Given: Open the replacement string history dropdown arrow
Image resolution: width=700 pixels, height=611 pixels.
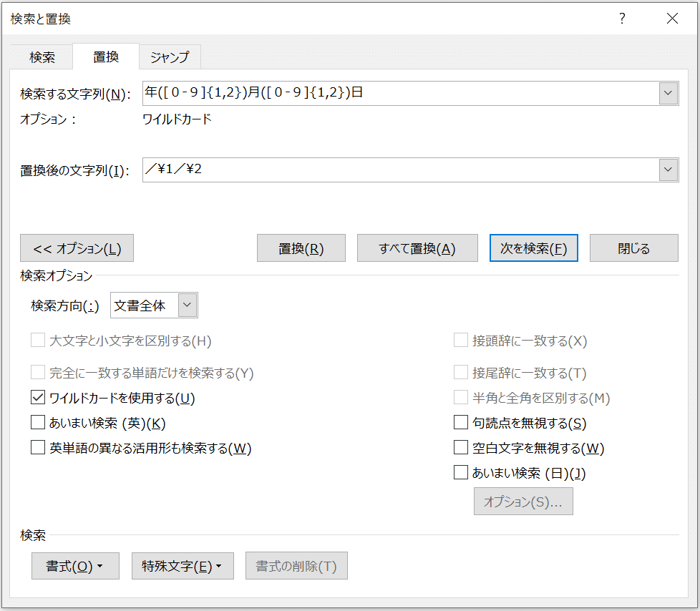Looking at the screenshot, I should [667, 170].
